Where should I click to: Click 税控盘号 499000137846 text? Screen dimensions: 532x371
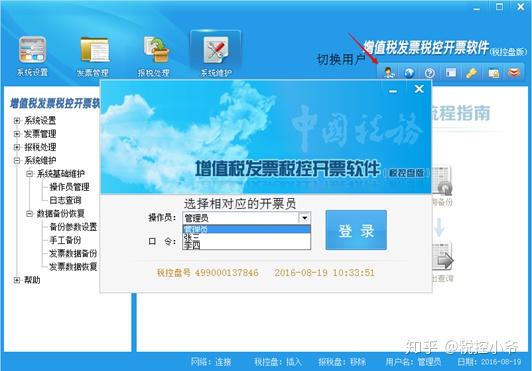coord(207,273)
